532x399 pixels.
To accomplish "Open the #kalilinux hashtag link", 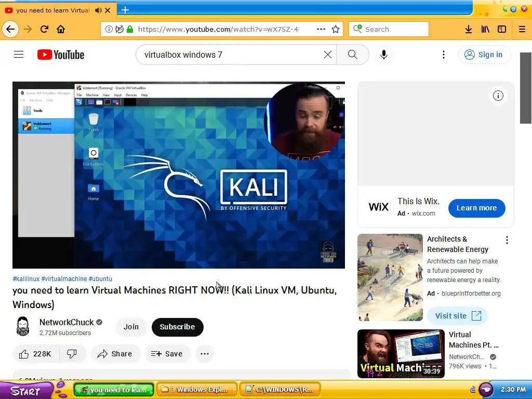I will click(26, 279).
